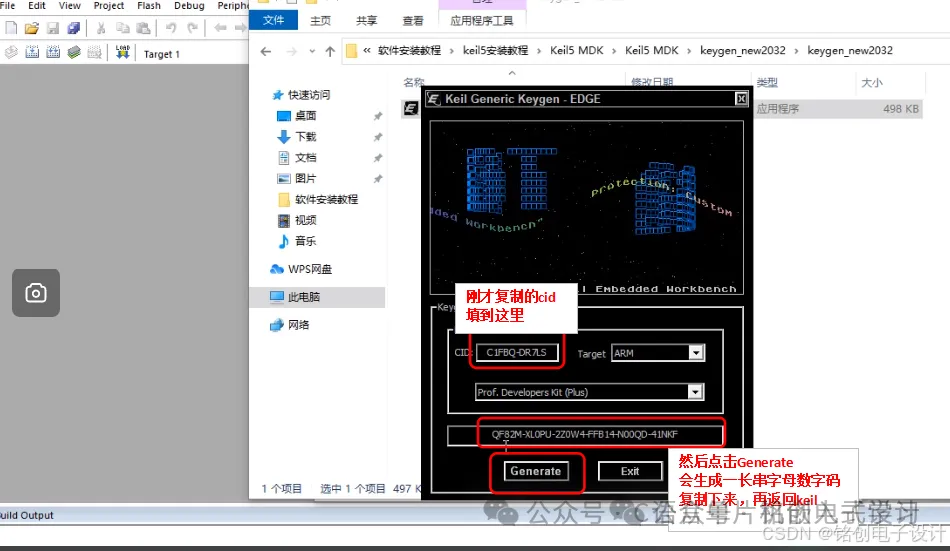Click the CID input field in keygen
950x551 pixels.
click(517, 352)
